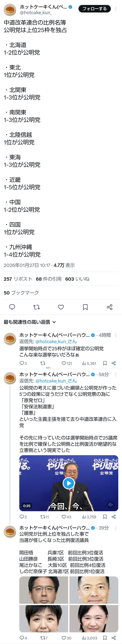View the 68 件の引用 list
Image resolution: width=122 pixels, height=644 pixels.
coord(49,279)
